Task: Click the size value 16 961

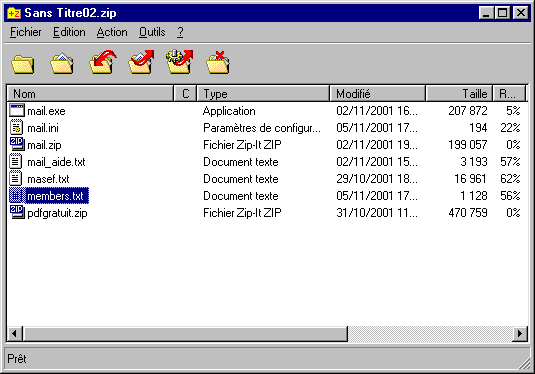Action: point(470,179)
